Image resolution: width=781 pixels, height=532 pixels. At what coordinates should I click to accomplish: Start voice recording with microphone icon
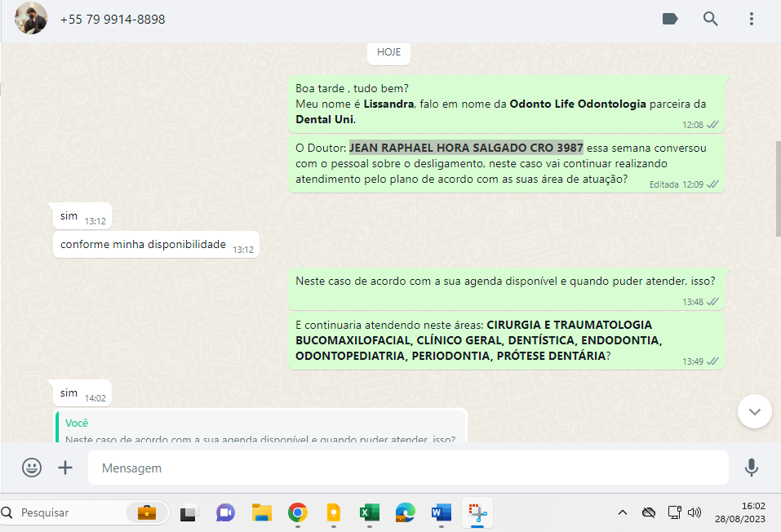pos(751,468)
